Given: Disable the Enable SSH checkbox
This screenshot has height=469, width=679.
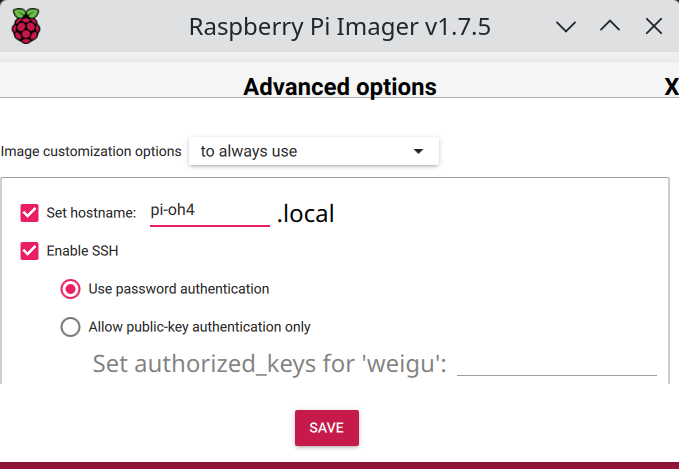Looking at the screenshot, I should [x=29, y=251].
